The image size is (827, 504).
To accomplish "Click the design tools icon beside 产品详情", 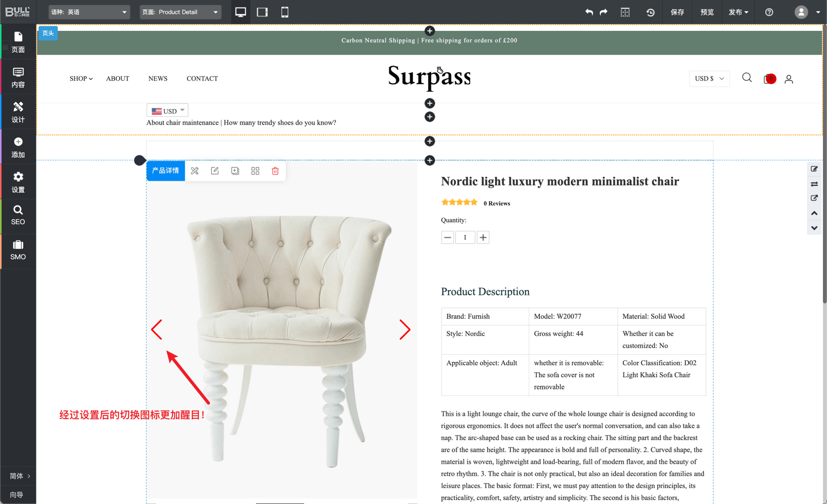I will [195, 171].
